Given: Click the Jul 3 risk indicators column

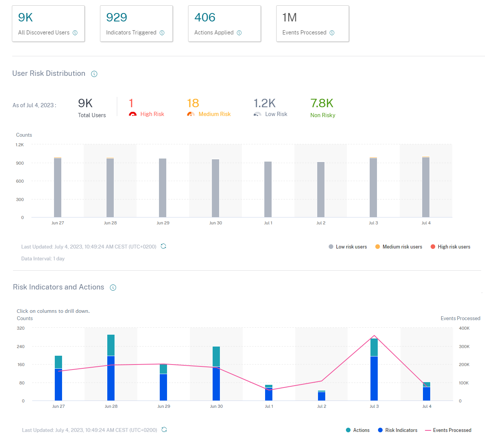Looking at the screenshot, I should (x=374, y=378).
